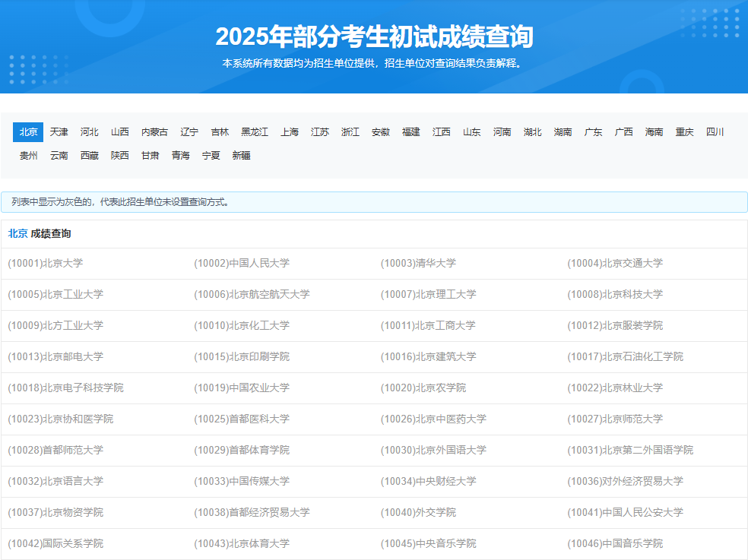Select the 安徽 province tab
Viewport: 748px width, 560px height.
click(381, 132)
